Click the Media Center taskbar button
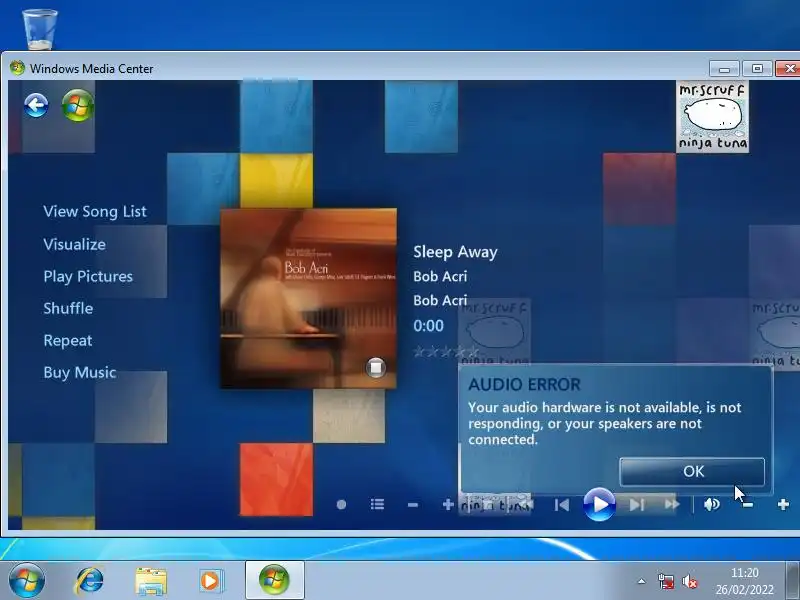The image size is (800, 600). [x=274, y=580]
